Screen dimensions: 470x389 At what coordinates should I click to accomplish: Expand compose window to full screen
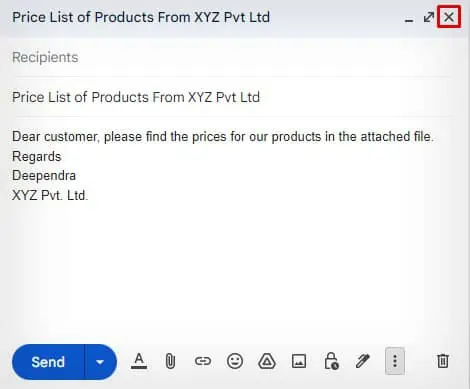click(x=429, y=17)
